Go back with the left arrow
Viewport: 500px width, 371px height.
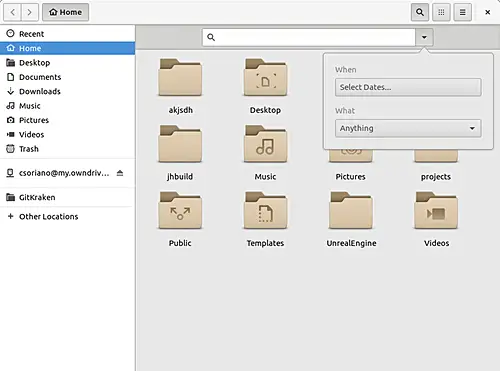click(x=13, y=12)
